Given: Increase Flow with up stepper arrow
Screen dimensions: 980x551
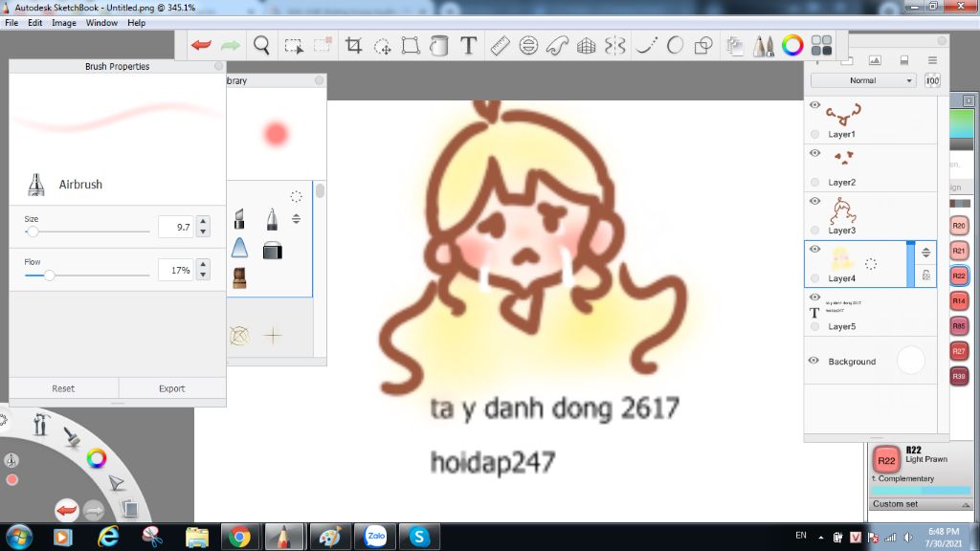Looking at the screenshot, I should pos(203,264).
